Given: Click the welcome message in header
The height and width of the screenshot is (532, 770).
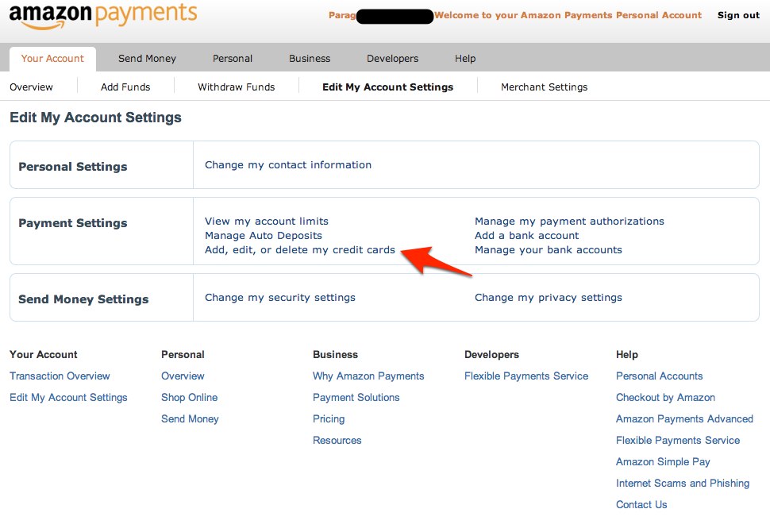Looking at the screenshot, I should [568, 15].
